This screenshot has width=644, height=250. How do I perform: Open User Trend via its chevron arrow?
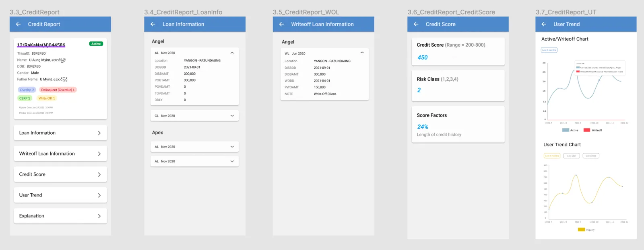[x=99, y=195]
